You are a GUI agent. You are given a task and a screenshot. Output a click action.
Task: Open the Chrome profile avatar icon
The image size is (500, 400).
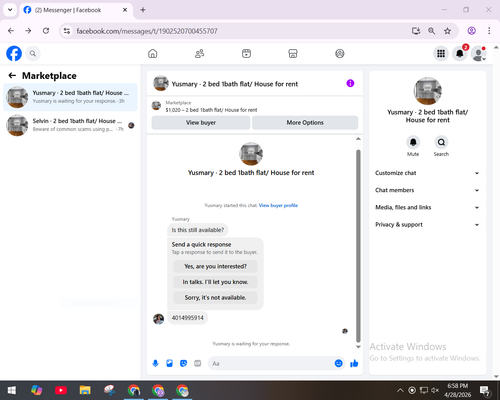coord(471,31)
